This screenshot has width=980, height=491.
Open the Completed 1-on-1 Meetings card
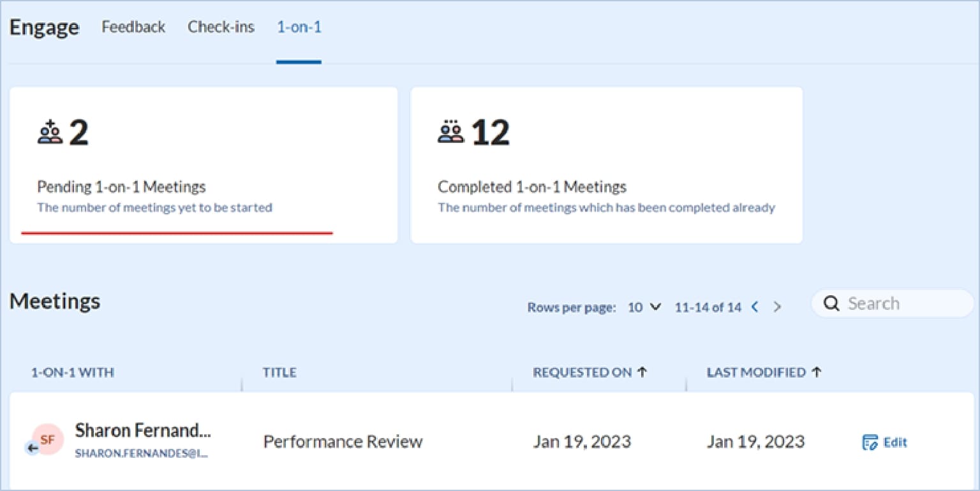click(x=606, y=165)
